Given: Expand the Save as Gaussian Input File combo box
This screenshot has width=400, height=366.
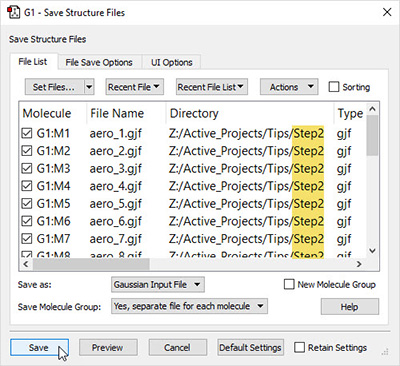Looking at the screenshot, I should 158,285.
